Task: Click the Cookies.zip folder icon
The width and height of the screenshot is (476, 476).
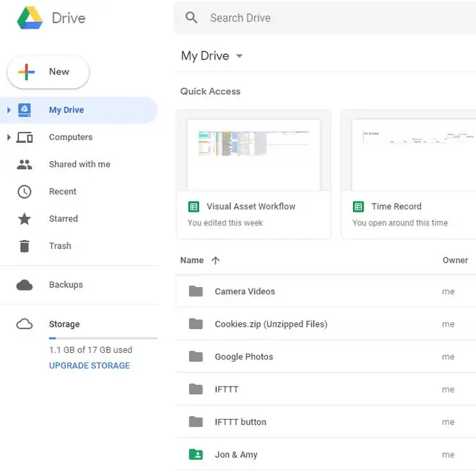Action: 196,324
